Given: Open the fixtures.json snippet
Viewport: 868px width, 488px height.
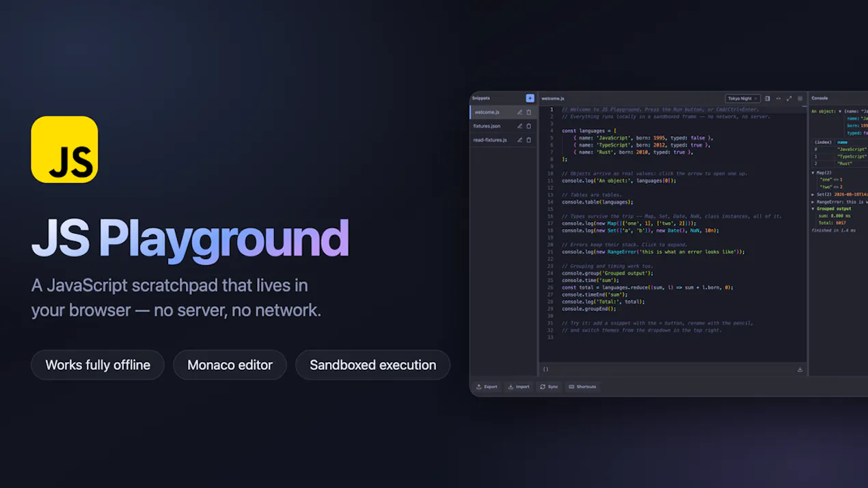Looking at the screenshot, I should (x=504, y=126).
